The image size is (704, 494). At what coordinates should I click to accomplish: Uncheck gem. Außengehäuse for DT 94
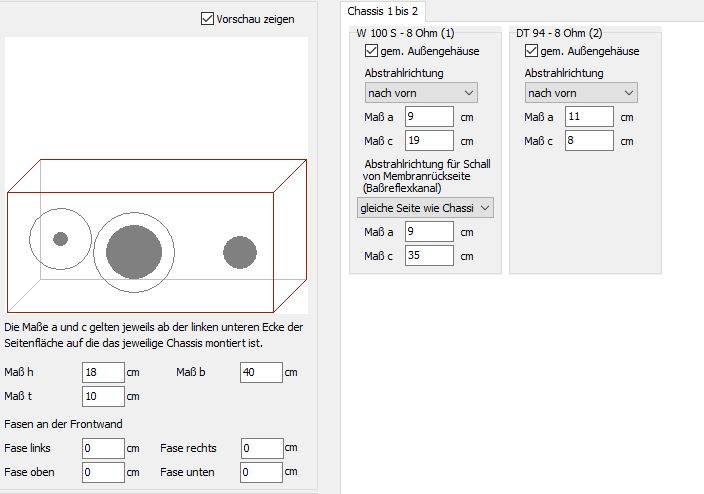point(532,51)
